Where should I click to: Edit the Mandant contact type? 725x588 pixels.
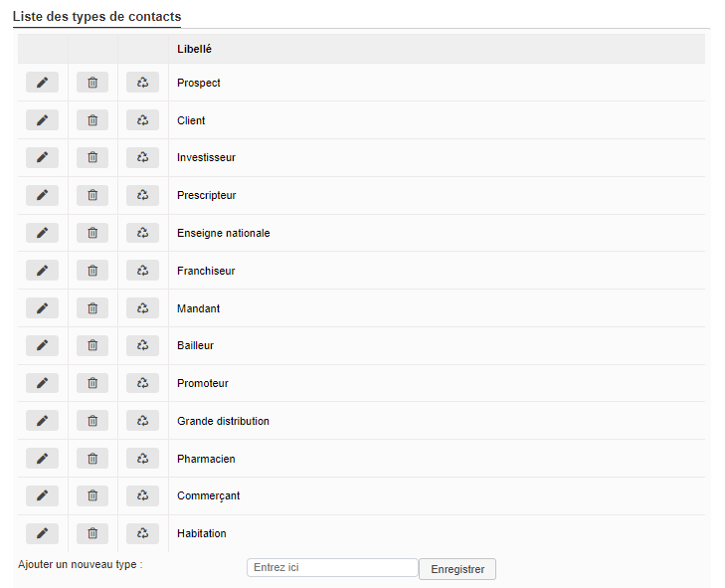click(42, 308)
